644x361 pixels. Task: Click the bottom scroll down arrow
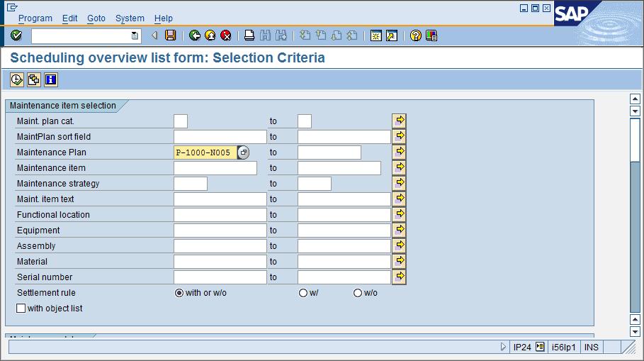635,332
